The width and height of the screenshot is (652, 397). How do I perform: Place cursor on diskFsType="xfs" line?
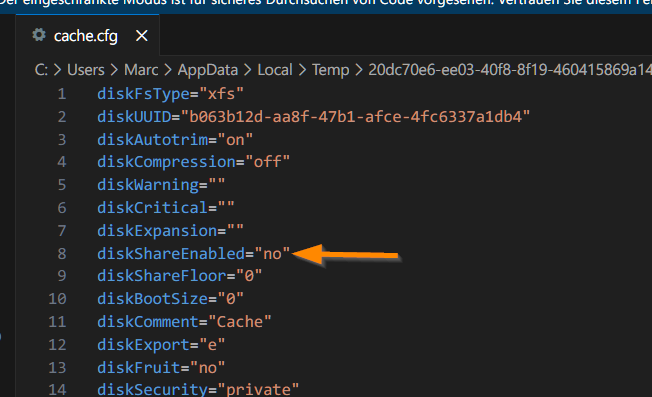(x=170, y=94)
